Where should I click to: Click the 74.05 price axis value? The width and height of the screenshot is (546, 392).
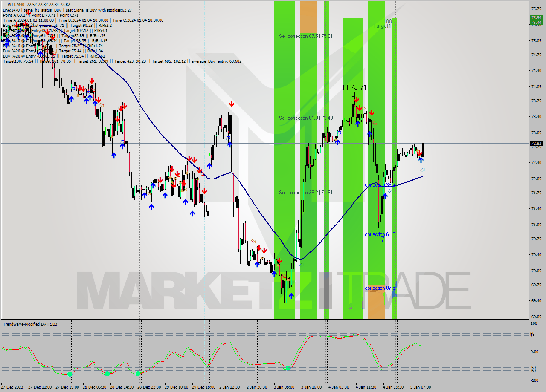click(536, 86)
